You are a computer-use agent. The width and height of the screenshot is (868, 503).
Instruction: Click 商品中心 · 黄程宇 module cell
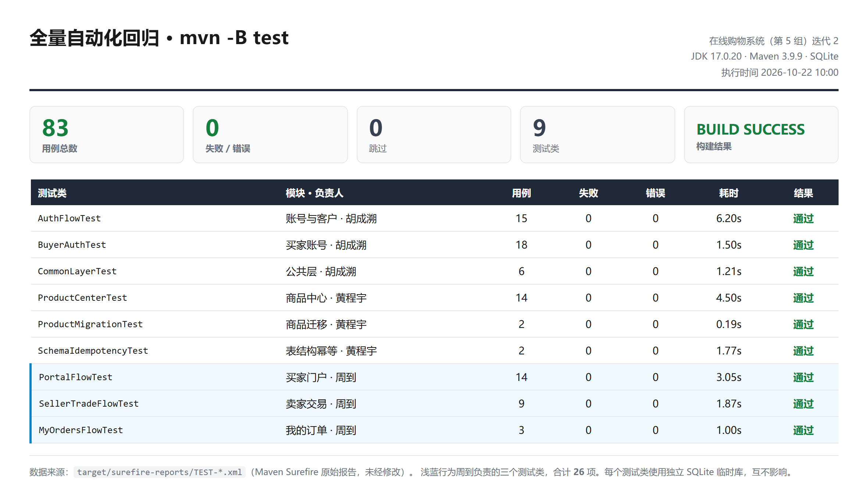tap(326, 298)
